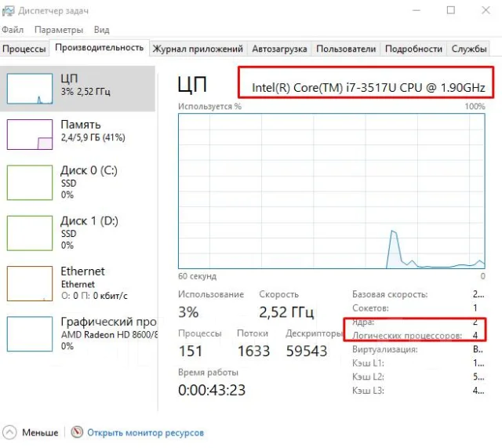Click the Сокетов label
This screenshot has height=448, width=502.
(370, 308)
